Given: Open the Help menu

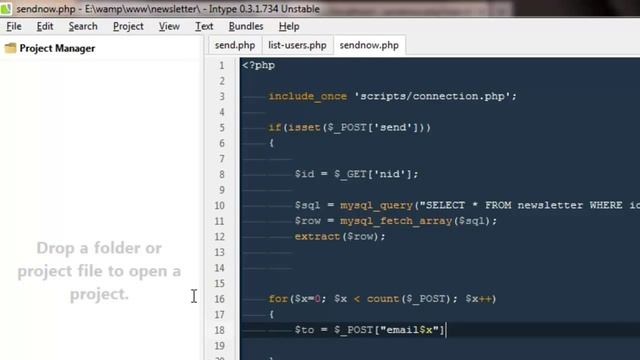Looking at the screenshot, I should pyautogui.click(x=289, y=27).
